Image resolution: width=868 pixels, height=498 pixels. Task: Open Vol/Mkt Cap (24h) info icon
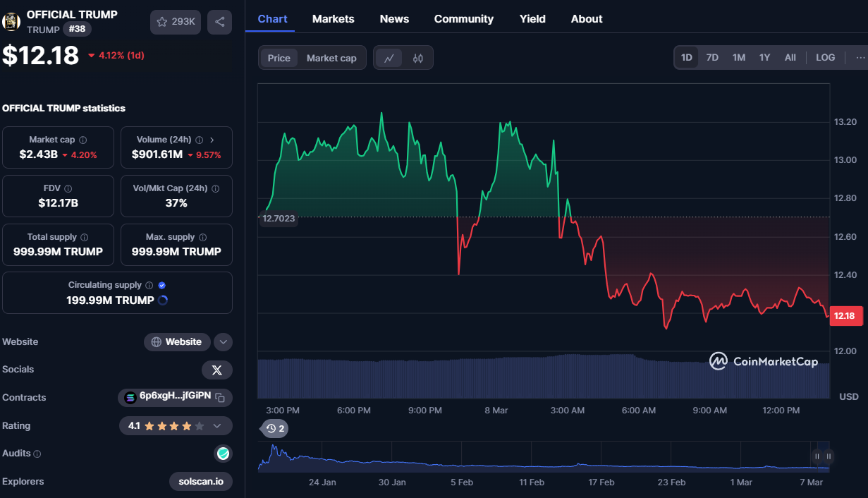click(215, 189)
